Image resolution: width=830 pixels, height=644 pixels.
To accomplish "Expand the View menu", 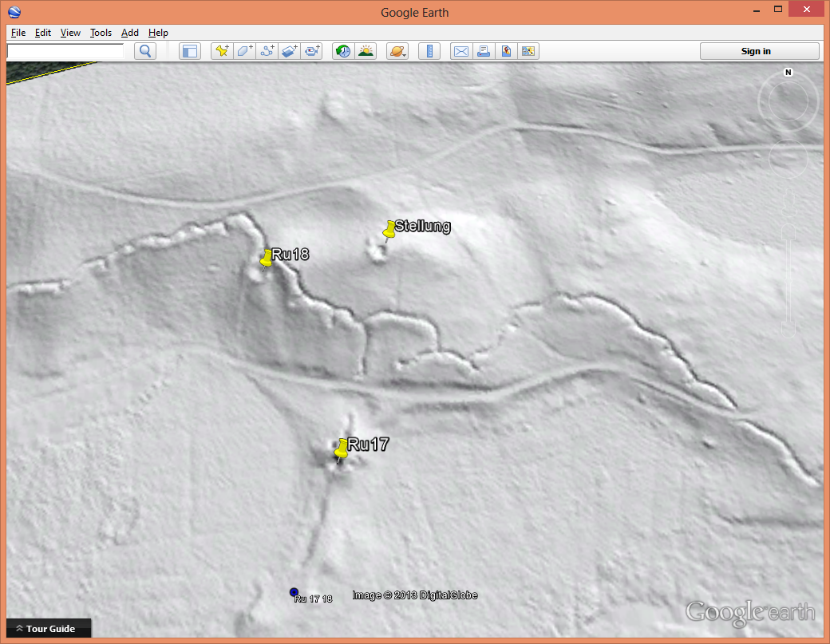I will click(70, 33).
